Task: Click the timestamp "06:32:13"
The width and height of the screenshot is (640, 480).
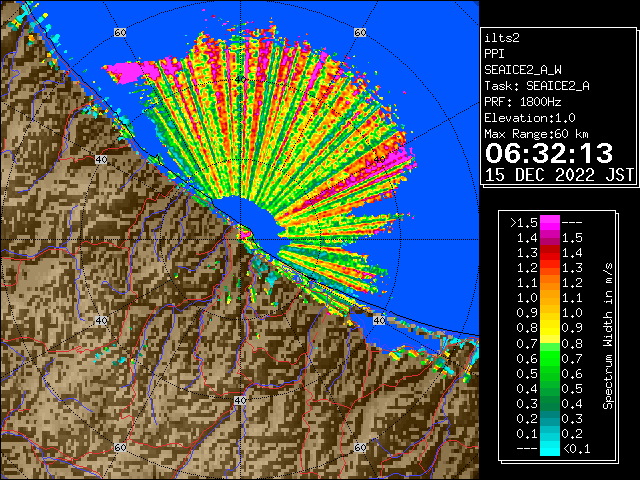Action: (x=549, y=153)
